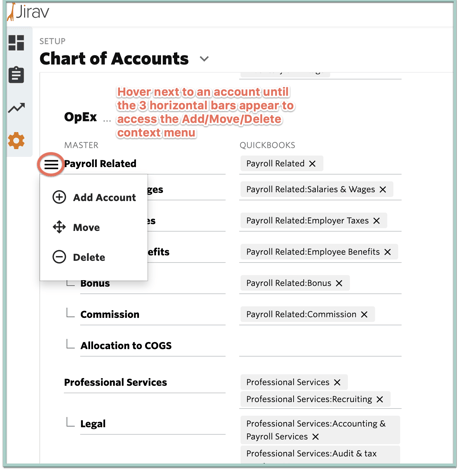
Task: Remove the Payroll Related:Salaries & Wages tag
Action: coord(383,189)
